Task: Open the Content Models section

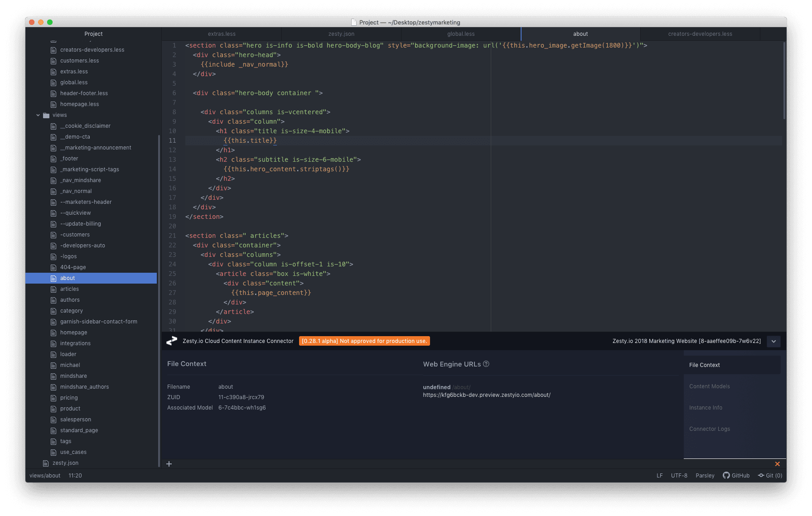Action: tap(709, 386)
